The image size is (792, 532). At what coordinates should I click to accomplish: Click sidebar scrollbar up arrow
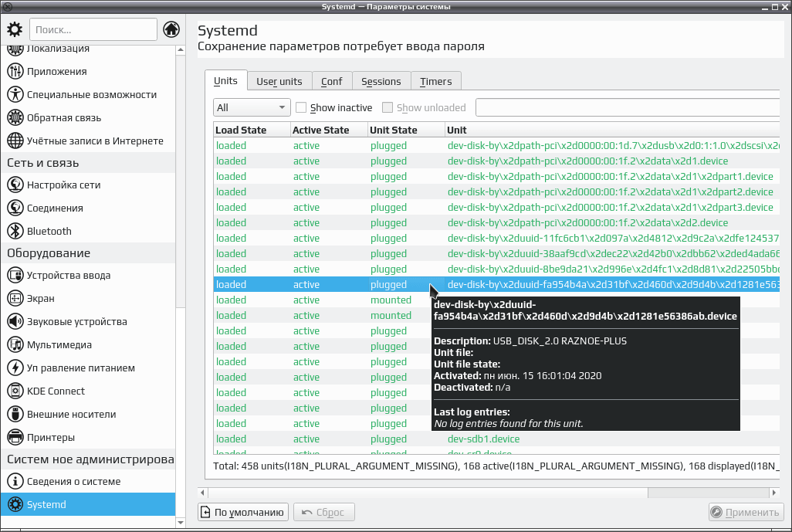pyautogui.click(x=181, y=50)
